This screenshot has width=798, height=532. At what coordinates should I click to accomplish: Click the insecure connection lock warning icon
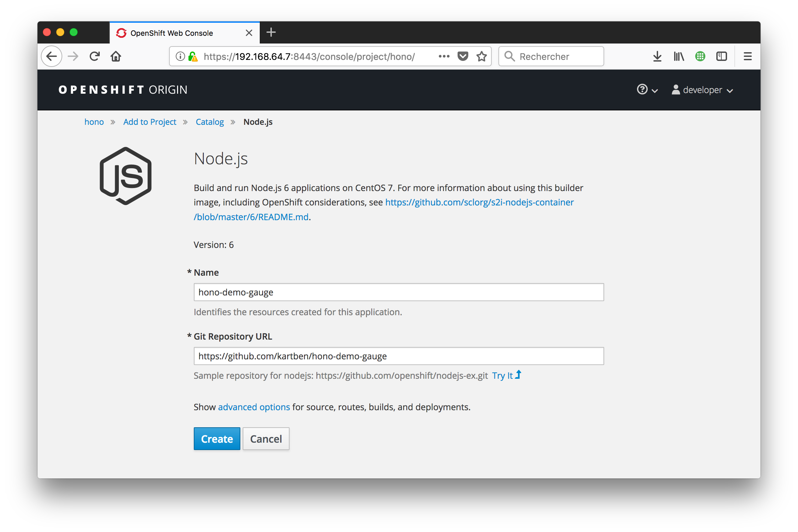pyautogui.click(x=193, y=56)
